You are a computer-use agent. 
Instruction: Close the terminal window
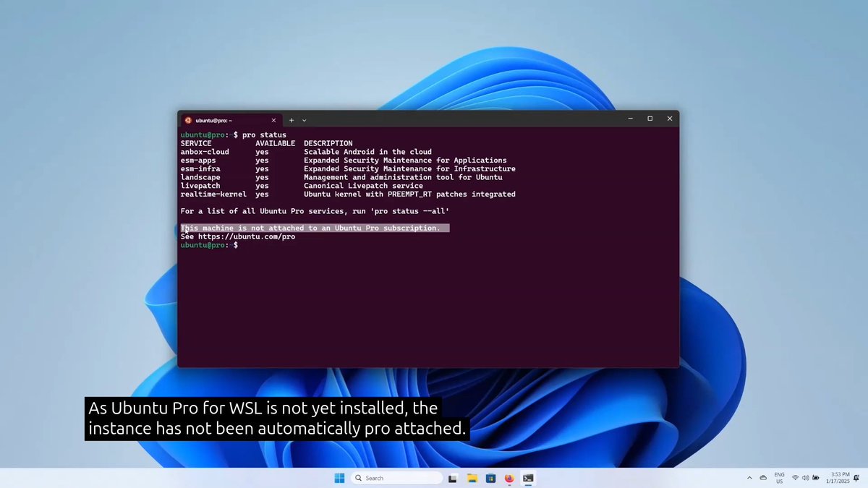click(x=669, y=119)
